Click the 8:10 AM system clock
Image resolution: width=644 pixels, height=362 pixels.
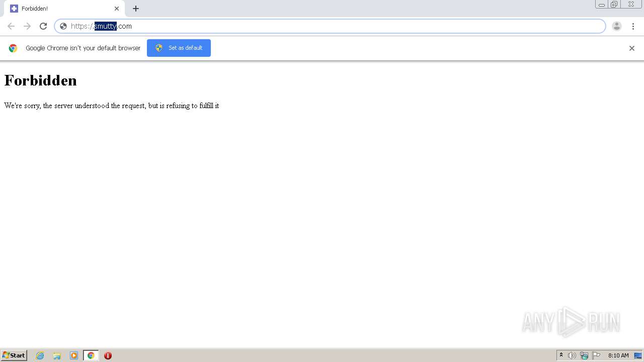(x=618, y=355)
